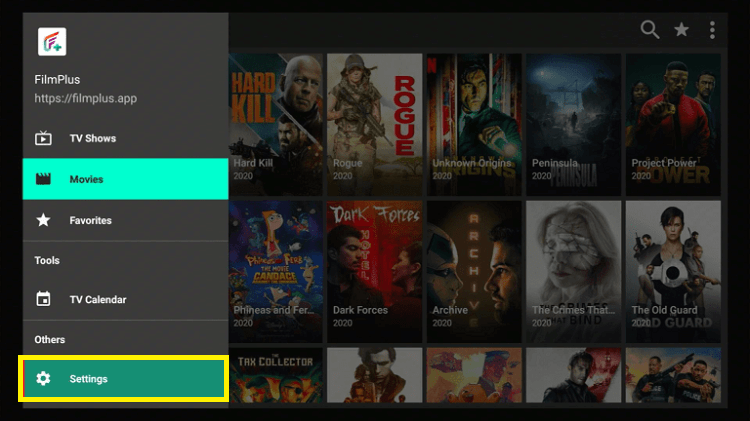Open the Settings menu entry
This screenshot has height=421, width=750.
pos(125,378)
